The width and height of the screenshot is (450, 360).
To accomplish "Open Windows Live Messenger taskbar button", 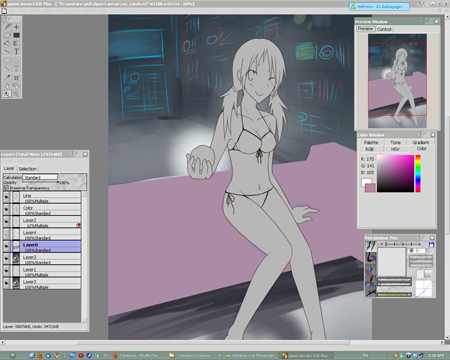I will point(249,355).
